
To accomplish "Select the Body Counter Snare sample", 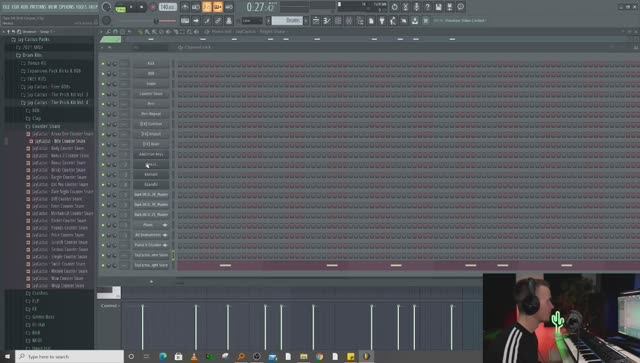I will [58, 148].
